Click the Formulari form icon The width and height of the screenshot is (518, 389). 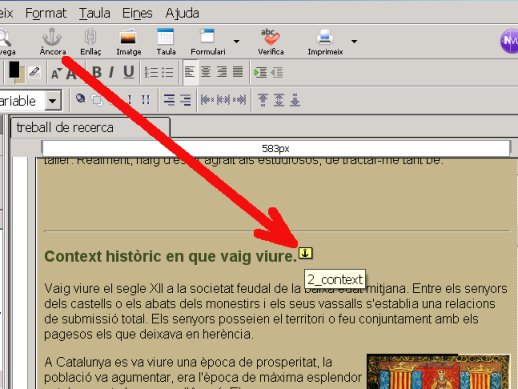click(208, 41)
